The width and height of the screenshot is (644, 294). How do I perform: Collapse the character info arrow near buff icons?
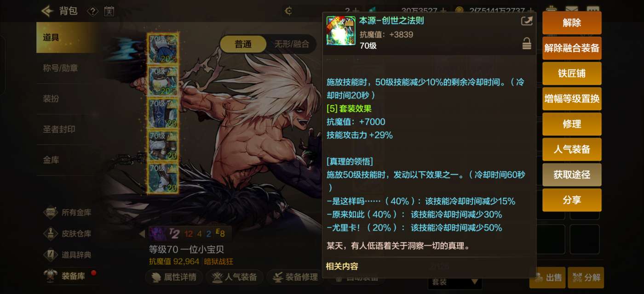click(142, 234)
